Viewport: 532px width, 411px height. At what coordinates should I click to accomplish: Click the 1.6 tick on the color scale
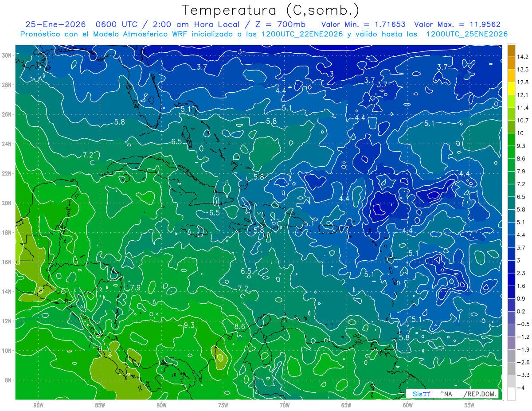521,286
